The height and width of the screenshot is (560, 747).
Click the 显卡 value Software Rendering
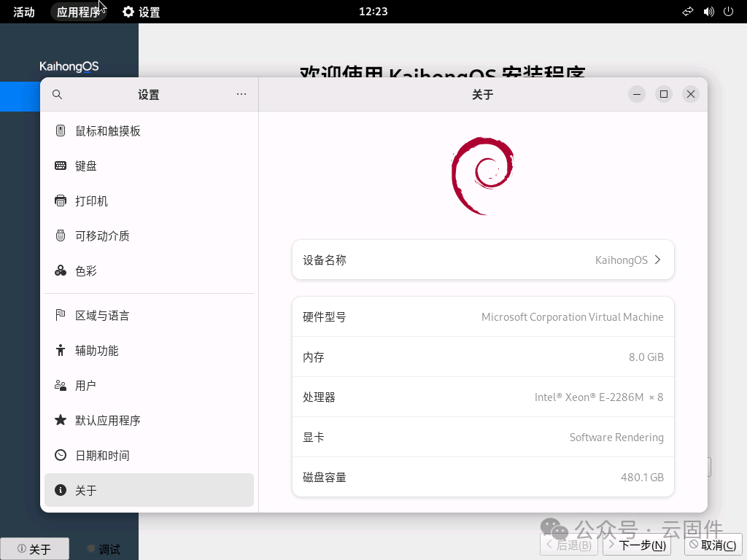coord(616,437)
